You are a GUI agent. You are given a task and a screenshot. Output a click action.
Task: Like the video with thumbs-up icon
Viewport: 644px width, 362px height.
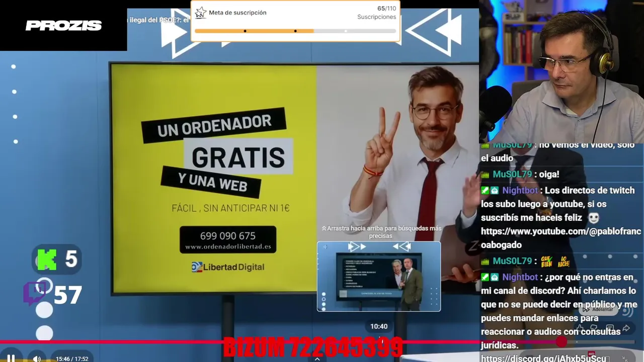[x=579, y=328]
